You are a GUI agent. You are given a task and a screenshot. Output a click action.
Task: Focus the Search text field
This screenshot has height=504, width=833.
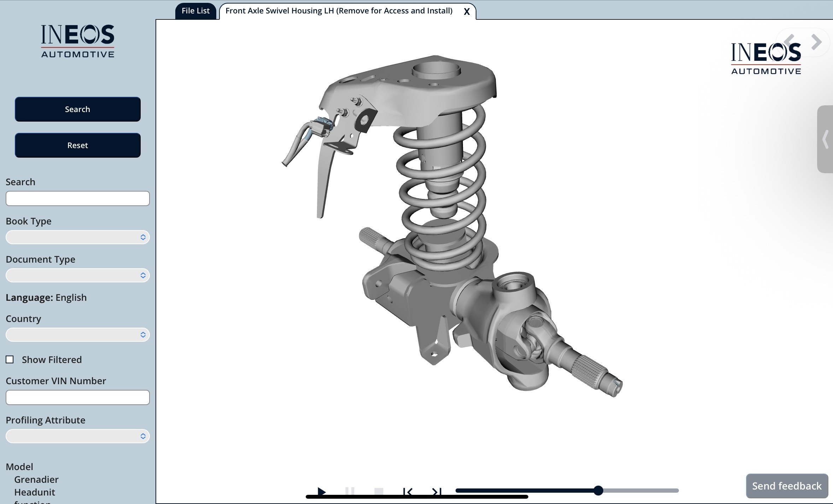point(78,199)
